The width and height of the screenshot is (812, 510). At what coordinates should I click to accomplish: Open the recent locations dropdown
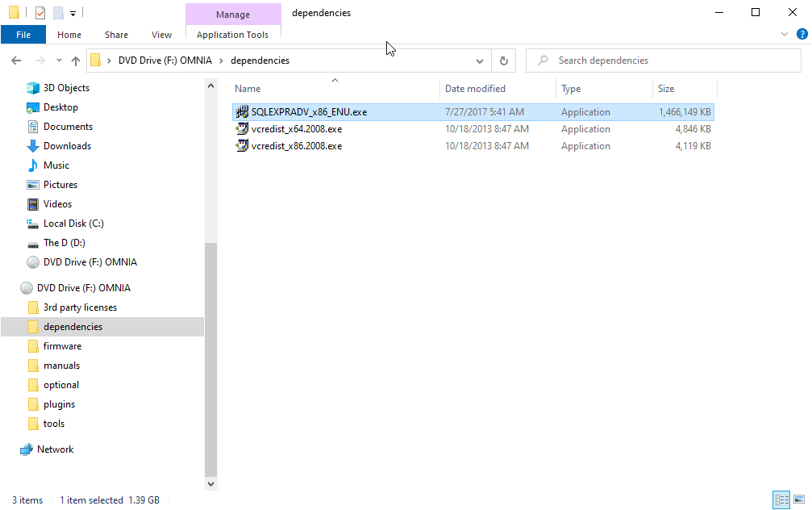point(59,61)
